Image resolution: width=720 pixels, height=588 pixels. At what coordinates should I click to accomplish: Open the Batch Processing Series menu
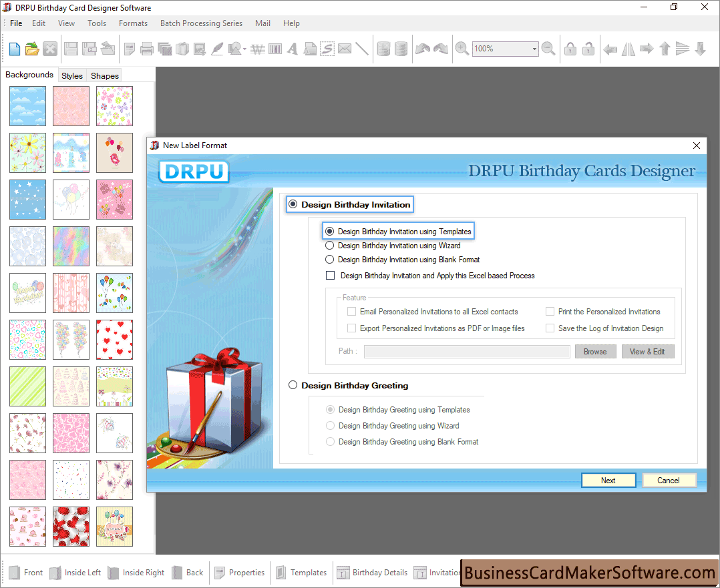201,23
